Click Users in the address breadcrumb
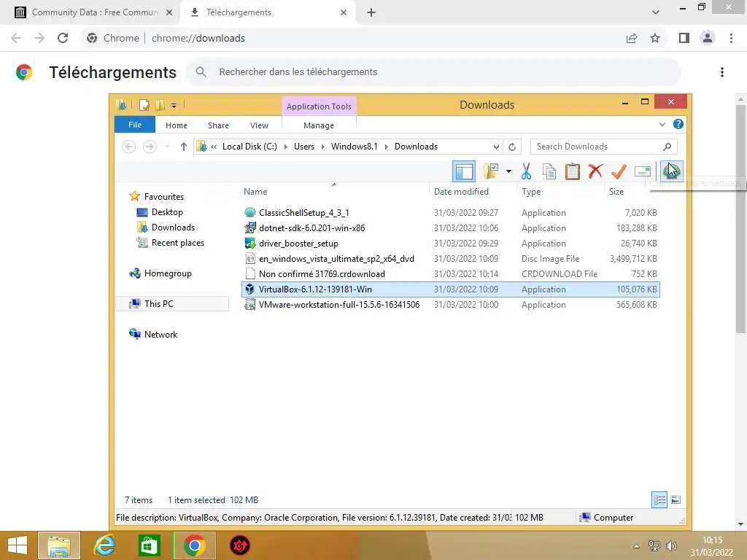Viewport: 747px width, 560px height. [304, 147]
